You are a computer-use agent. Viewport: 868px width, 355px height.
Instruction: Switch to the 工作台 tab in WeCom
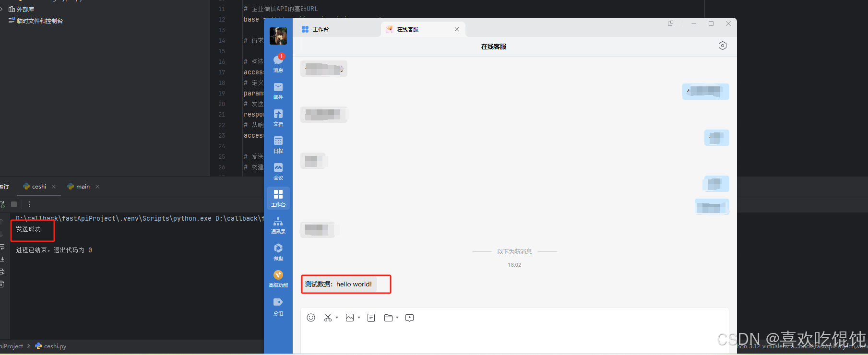[316, 29]
